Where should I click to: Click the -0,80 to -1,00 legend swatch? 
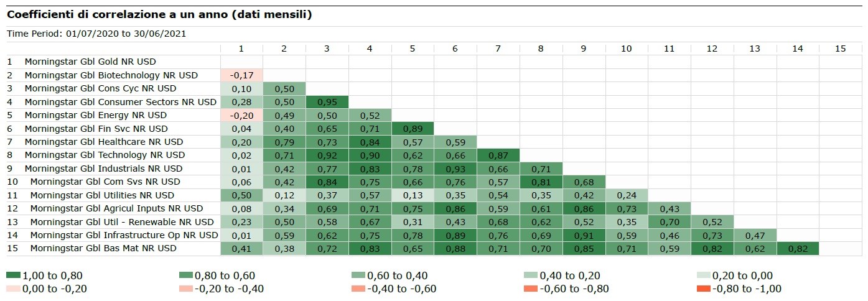[702, 289]
